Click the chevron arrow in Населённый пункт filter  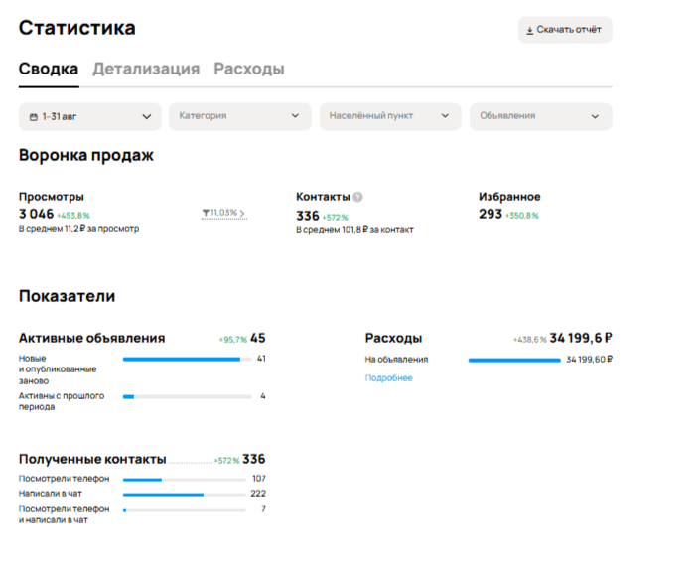[445, 116]
